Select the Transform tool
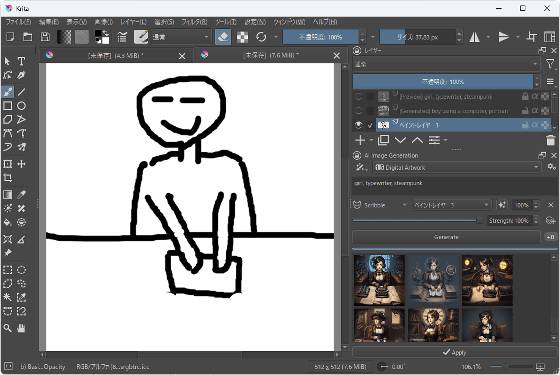560x375 pixels. pos(8,164)
